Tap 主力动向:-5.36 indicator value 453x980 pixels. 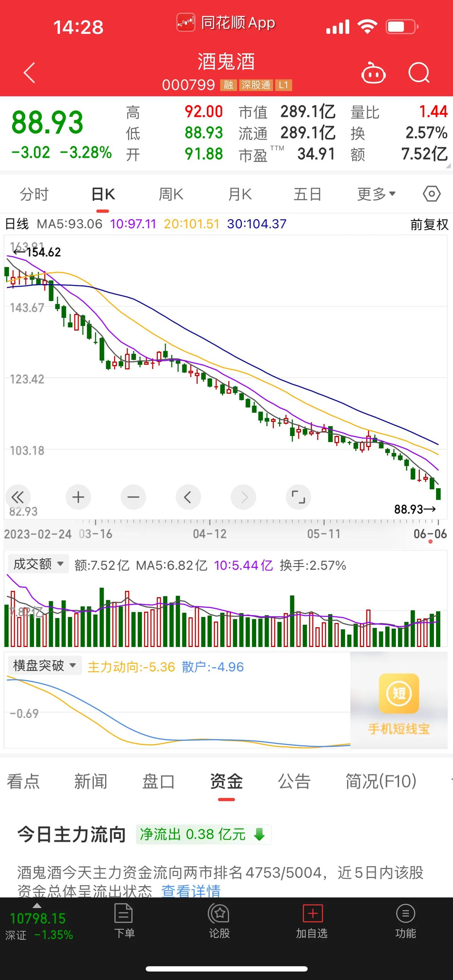(x=131, y=667)
